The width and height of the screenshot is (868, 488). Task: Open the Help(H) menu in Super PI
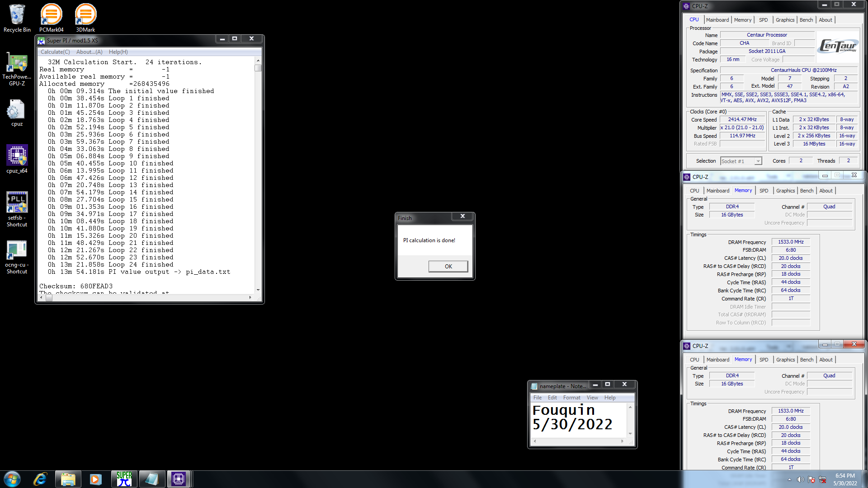click(118, 52)
